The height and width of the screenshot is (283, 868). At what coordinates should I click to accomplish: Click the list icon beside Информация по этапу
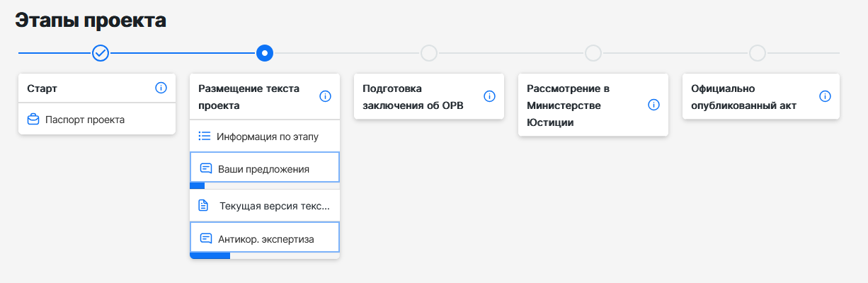pos(205,136)
